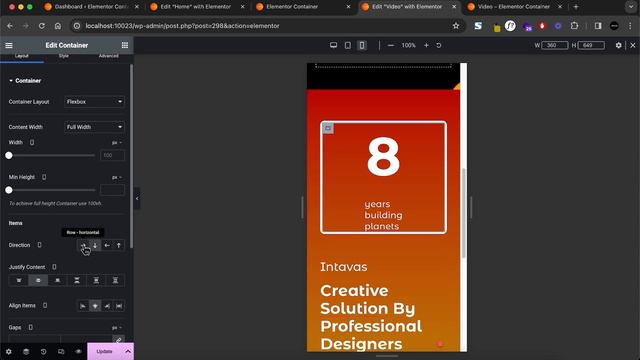Open the widgets grid panel

(125, 45)
